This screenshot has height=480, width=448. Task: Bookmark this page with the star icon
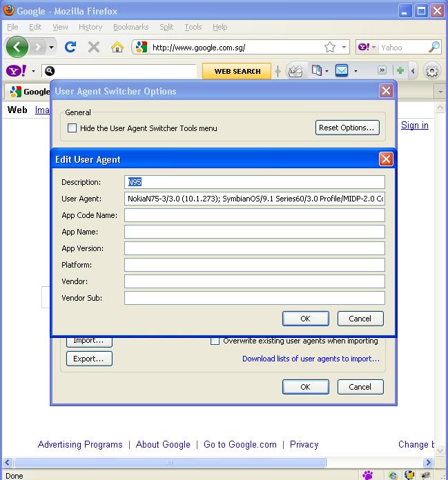(330, 47)
